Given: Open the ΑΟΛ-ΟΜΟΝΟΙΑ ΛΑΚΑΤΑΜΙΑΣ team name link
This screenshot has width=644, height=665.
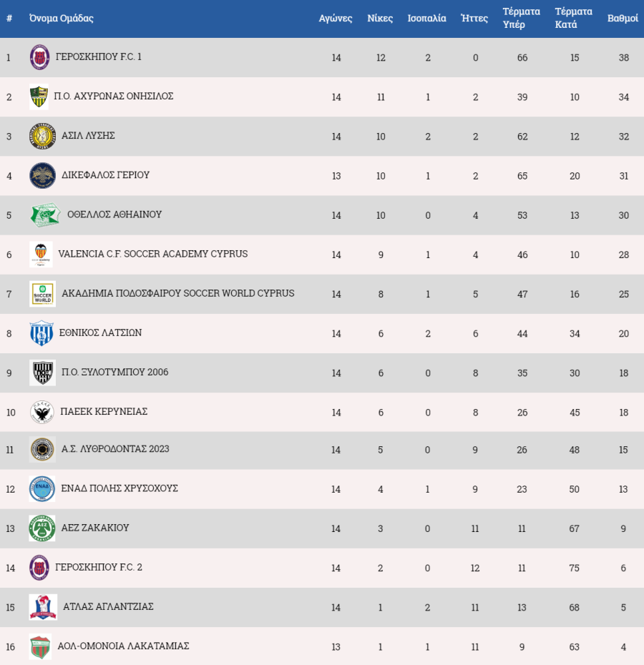Looking at the screenshot, I should (123, 646).
